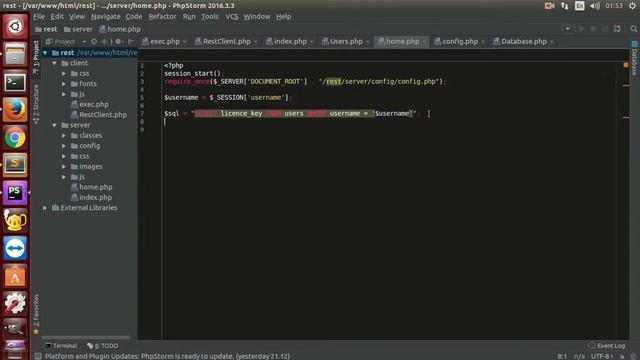This screenshot has width=640, height=360.
Task: Click the Project panel horizontal scrollbar
Action: [86, 338]
